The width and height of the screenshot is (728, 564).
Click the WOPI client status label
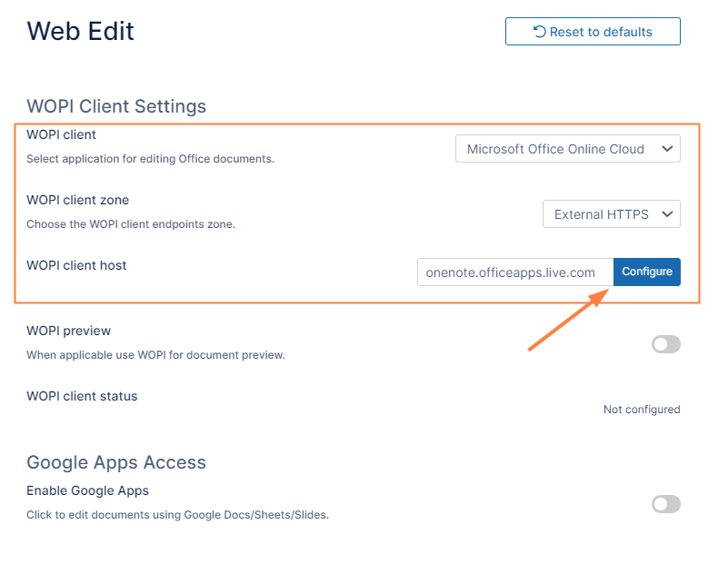click(82, 396)
